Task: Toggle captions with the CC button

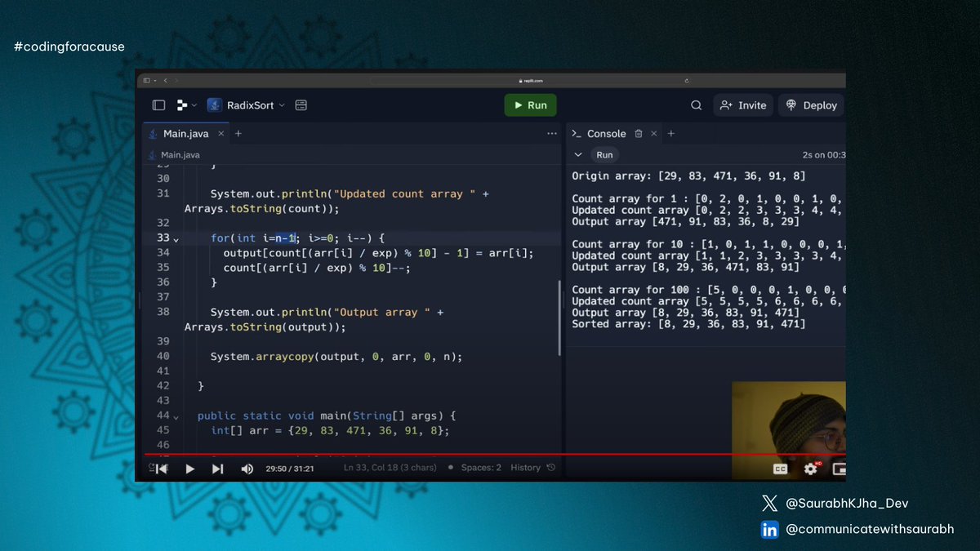Action: pyautogui.click(x=781, y=468)
